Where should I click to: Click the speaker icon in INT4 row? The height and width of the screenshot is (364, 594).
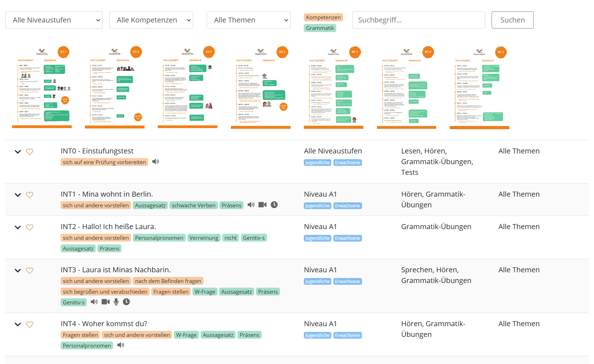[121, 345]
